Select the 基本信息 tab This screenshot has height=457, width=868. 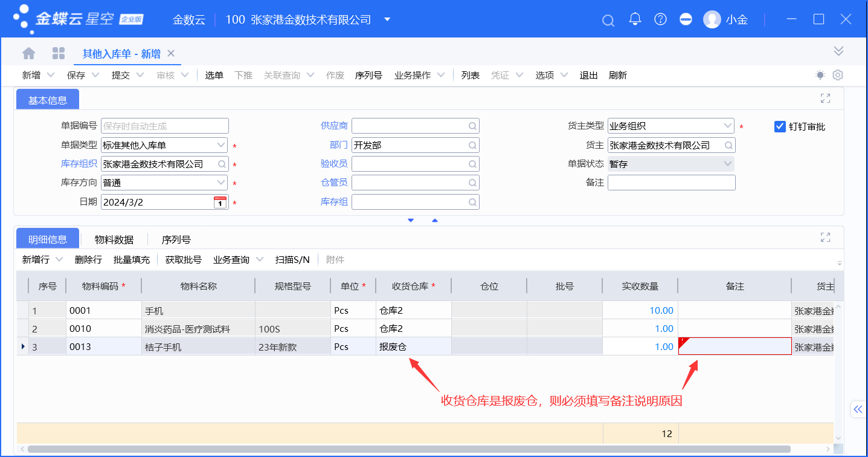point(48,100)
